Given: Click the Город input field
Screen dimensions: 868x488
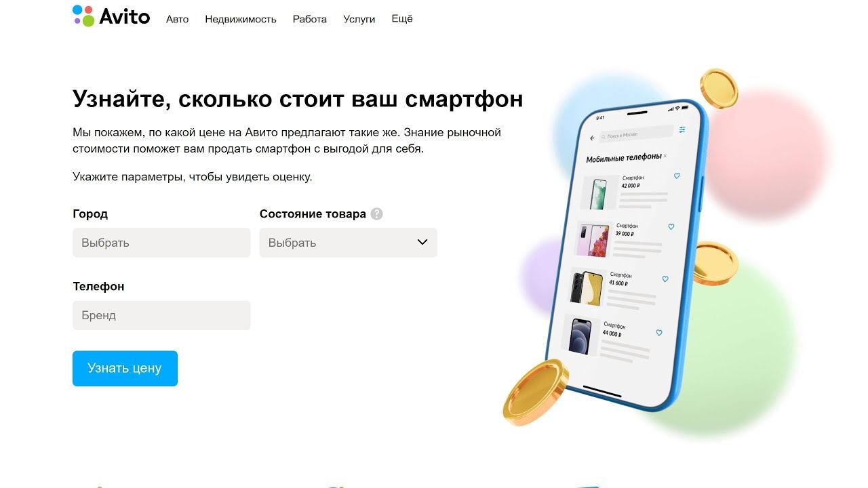Looking at the screenshot, I should (x=161, y=243).
